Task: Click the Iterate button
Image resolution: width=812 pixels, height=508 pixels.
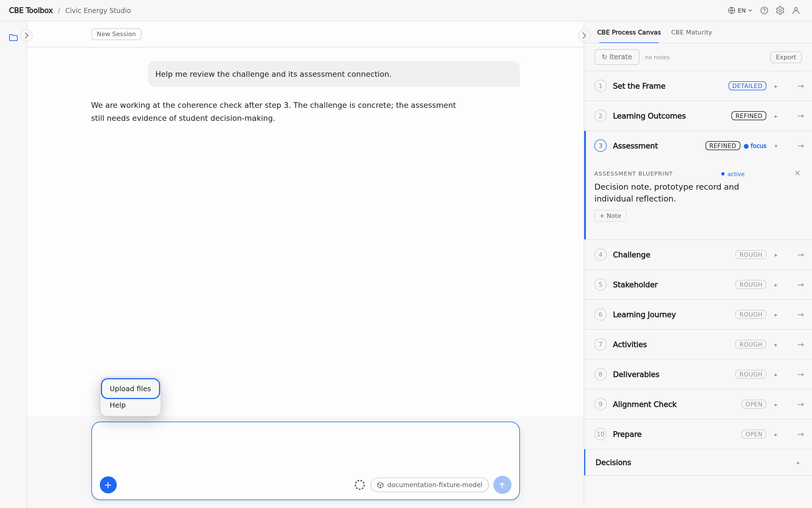Action: (617, 57)
